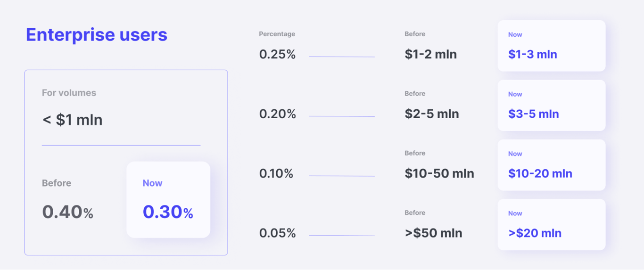Click the < $1 mln volume text
644x270 pixels.
click(72, 120)
